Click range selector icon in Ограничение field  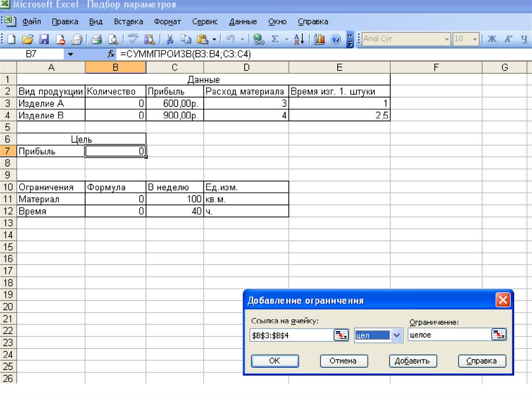pos(498,335)
